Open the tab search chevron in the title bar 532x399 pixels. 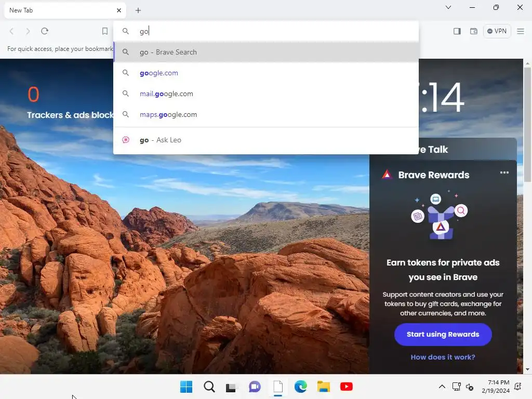tap(448, 7)
